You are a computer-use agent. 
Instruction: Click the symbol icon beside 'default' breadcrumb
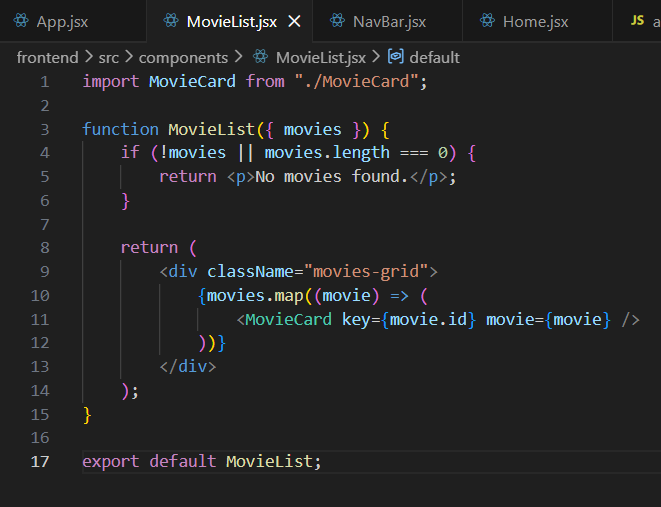click(x=396, y=57)
